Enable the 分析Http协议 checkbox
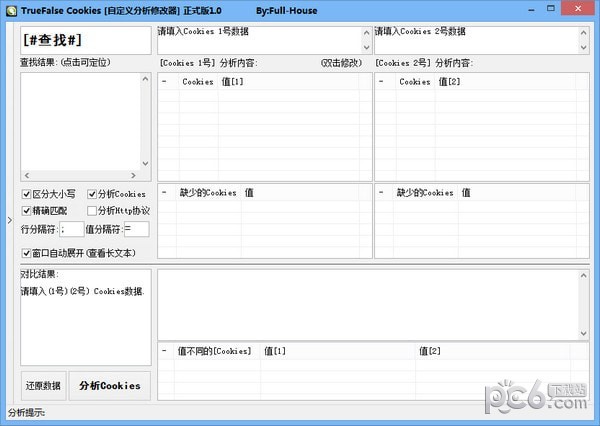600x426 pixels. click(x=93, y=211)
